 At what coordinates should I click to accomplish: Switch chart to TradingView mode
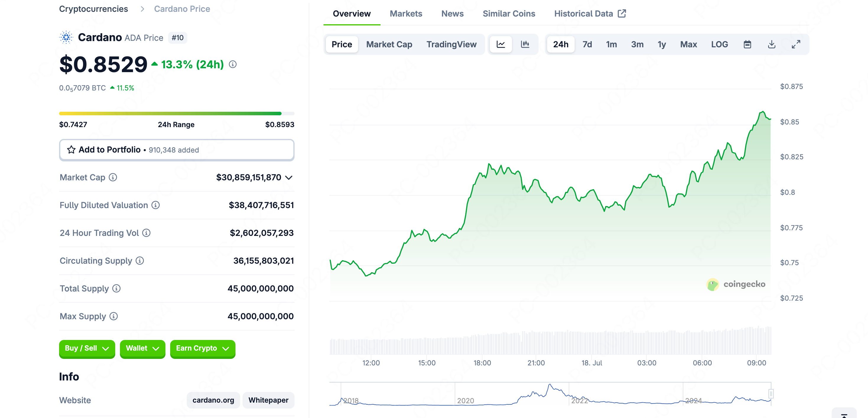[451, 45]
